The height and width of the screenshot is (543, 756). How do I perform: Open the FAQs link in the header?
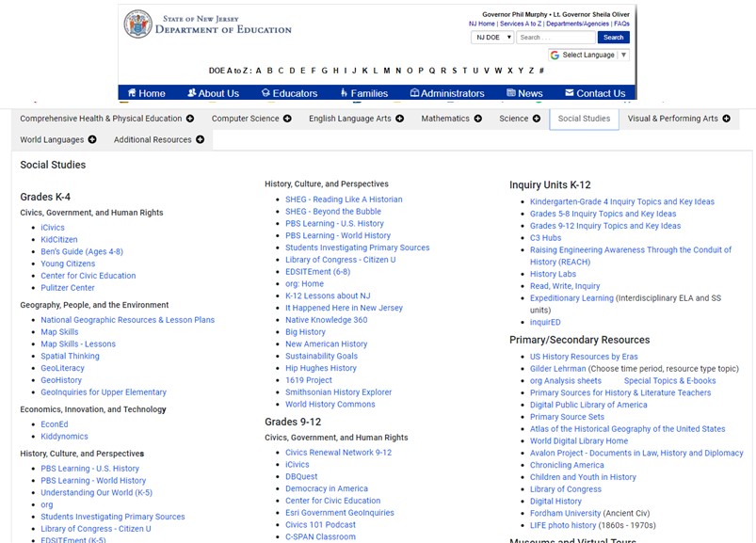(621, 24)
